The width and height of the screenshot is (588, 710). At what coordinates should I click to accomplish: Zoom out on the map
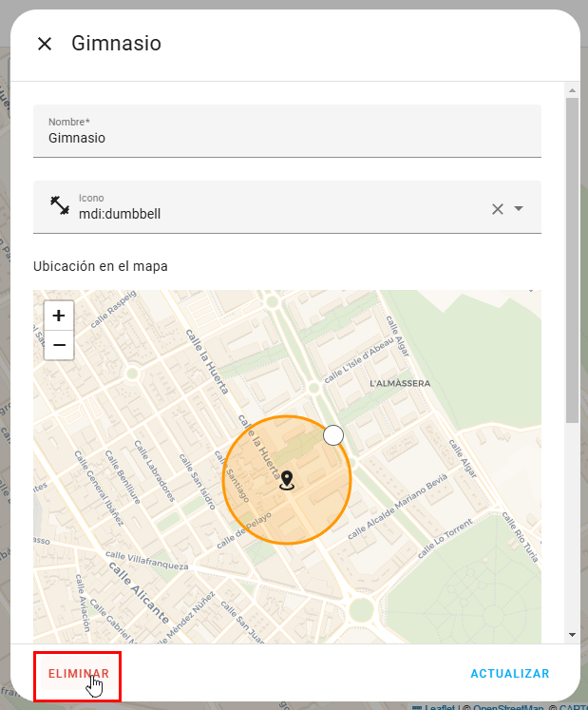[x=59, y=346]
